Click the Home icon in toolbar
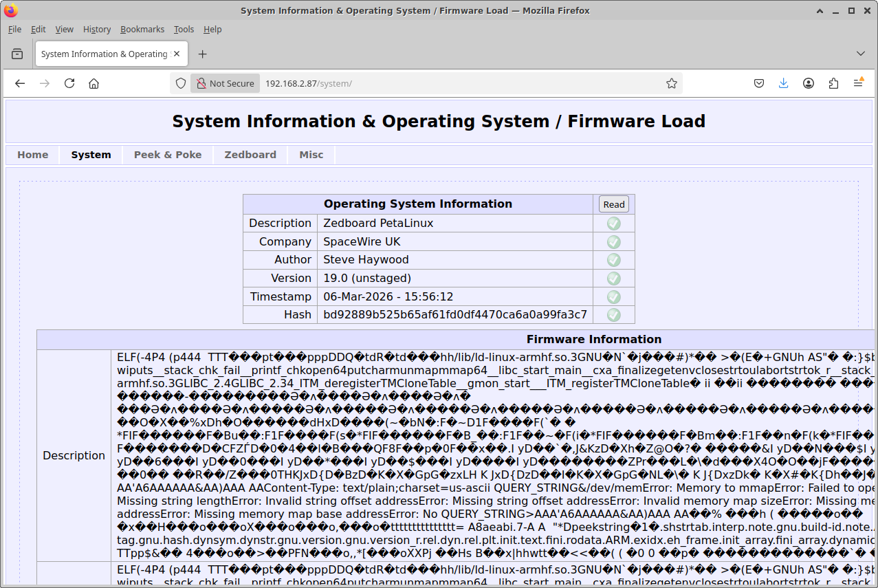 coord(94,83)
